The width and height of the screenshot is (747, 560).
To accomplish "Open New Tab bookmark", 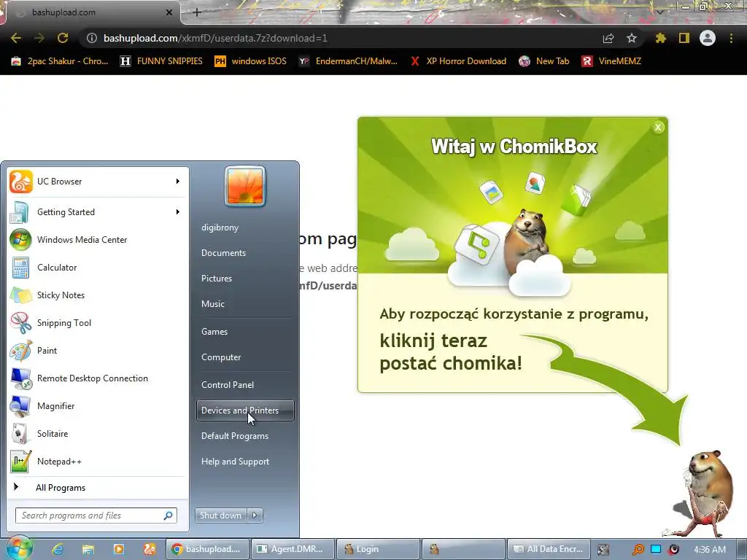I will (x=544, y=61).
